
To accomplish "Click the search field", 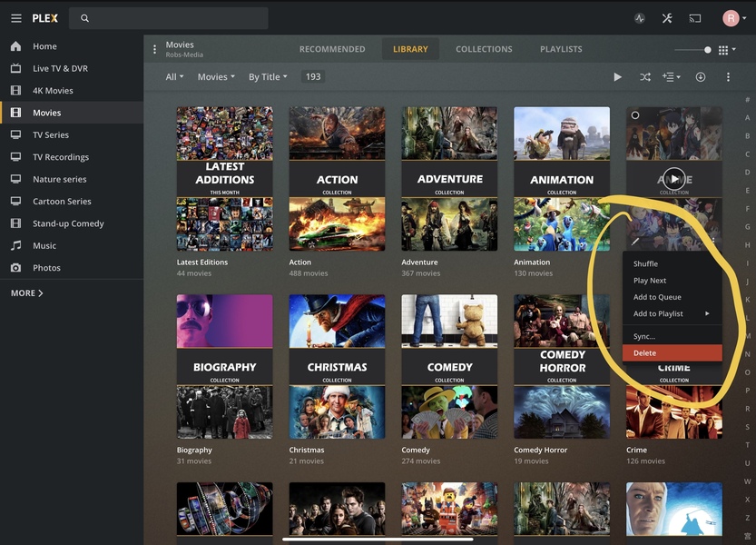I will (168, 18).
